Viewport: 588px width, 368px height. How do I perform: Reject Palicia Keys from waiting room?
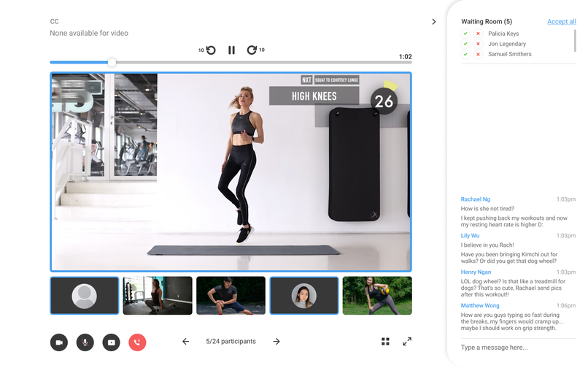(x=478, y=34)
